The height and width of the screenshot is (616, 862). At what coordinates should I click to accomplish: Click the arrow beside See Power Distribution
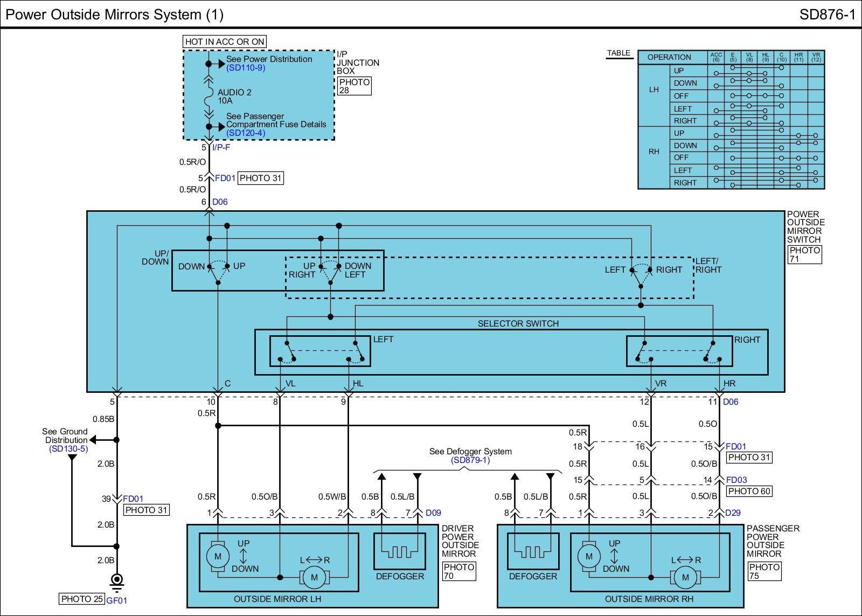(221, 64)
